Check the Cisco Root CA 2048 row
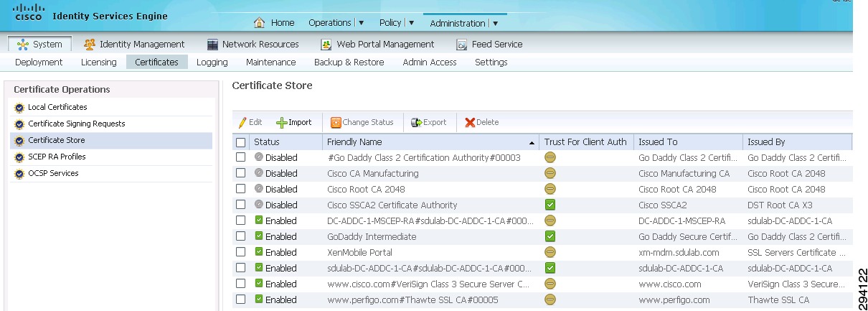The height and width of the screenshot is (311, 868). [241, 189]
